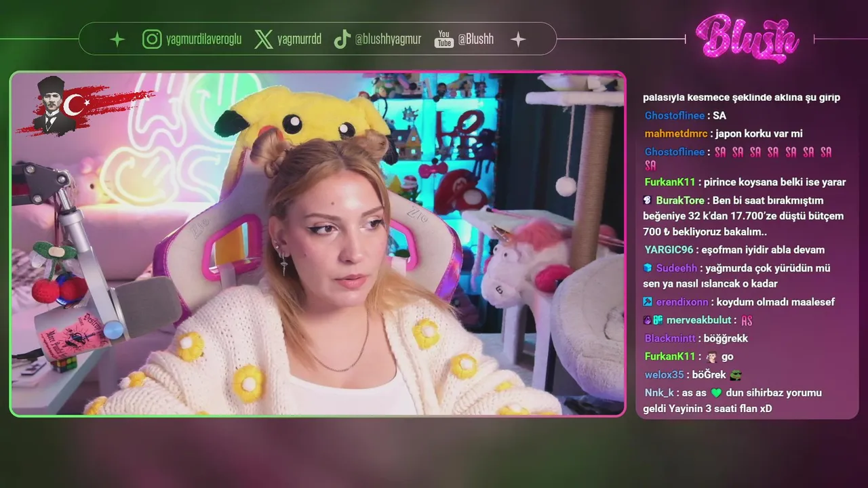Click the streamer webcam video frame
Viewport: 868px width, 488px height.
point(318,244)
